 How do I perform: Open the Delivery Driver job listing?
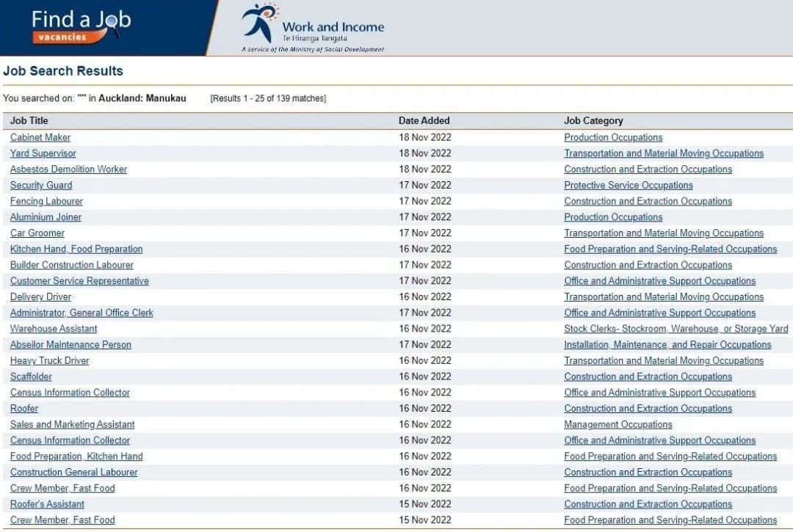point(40,297)
